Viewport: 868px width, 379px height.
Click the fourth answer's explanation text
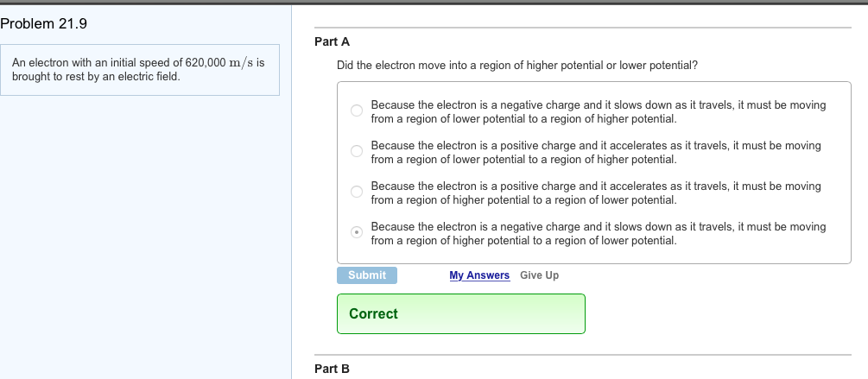point(598,233)
